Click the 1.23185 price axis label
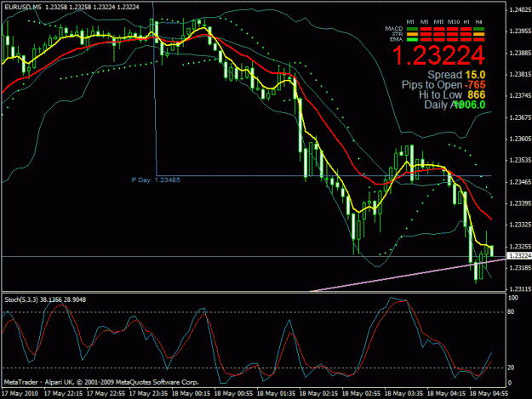 coord(520,268)
